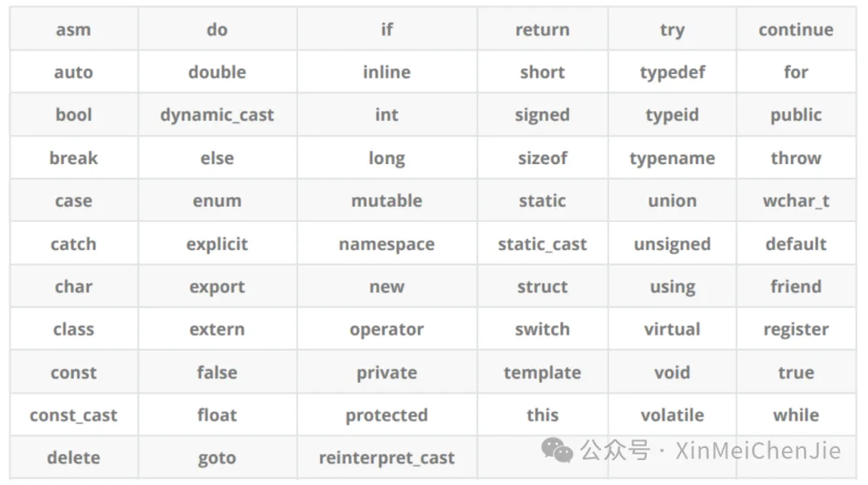Select the 'template' keyword cell

(542, 373)
